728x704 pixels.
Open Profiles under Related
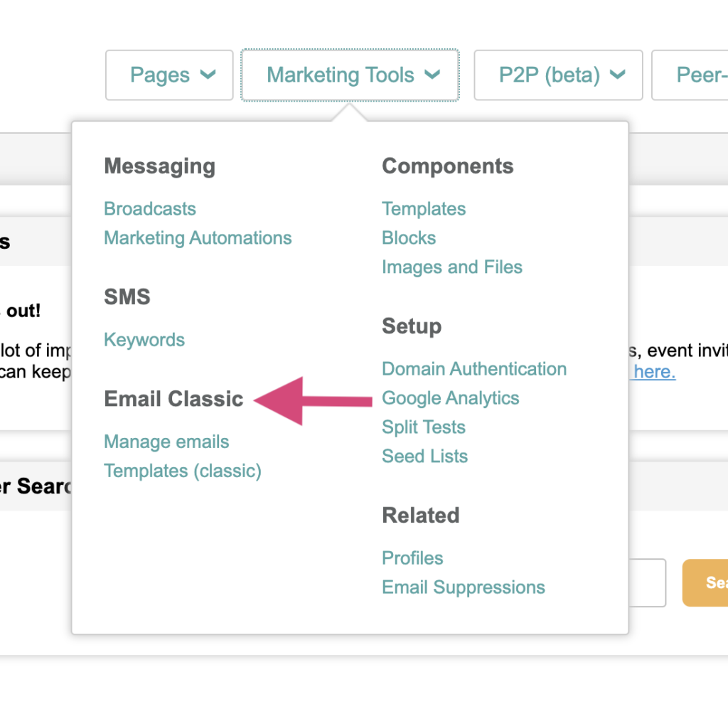pos(412,558)
